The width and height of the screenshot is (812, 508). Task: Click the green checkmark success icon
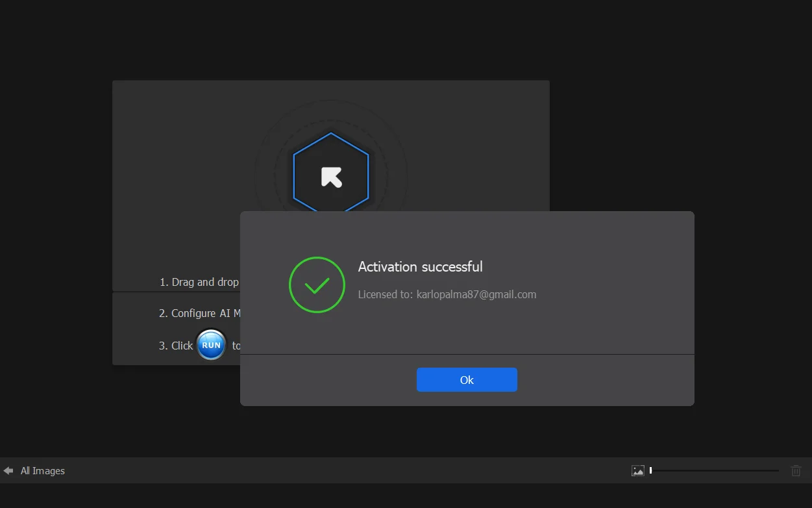coord(317,285)
